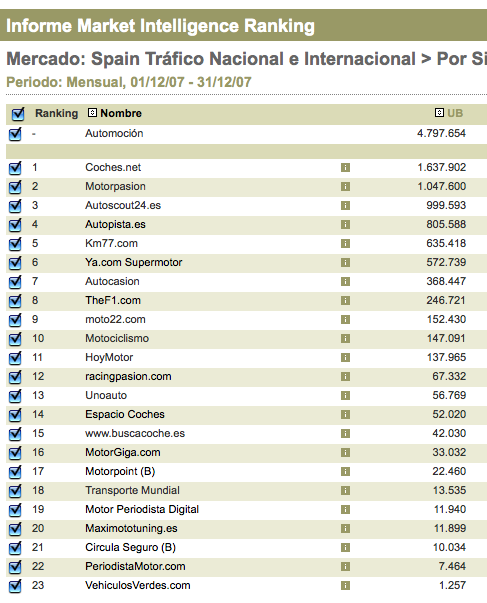The height and width of the screenshot is (603, 487).
Task: Uncheck the Unoauto row checkbox
Action: tap(15, 396)
